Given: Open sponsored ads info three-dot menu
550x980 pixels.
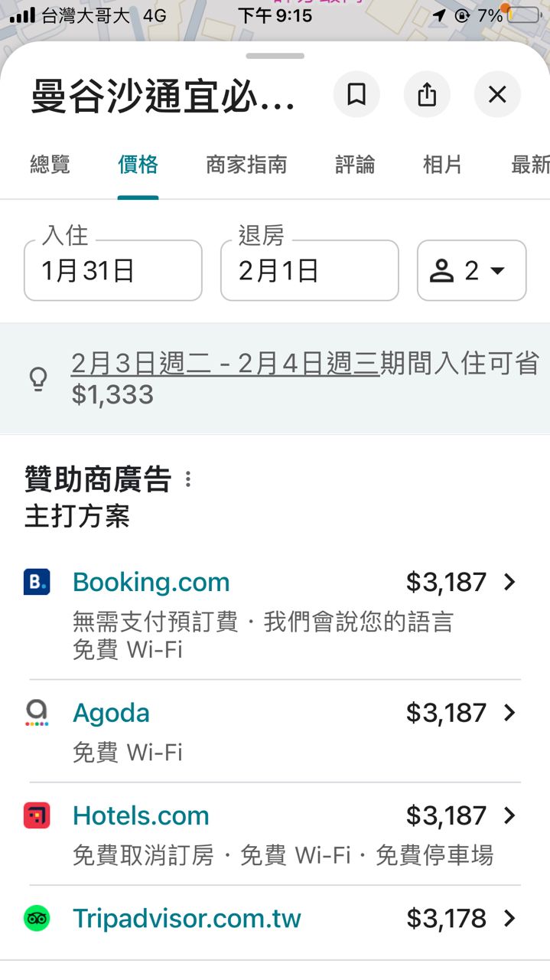Looking at the screenshot, I should (188, 480).
